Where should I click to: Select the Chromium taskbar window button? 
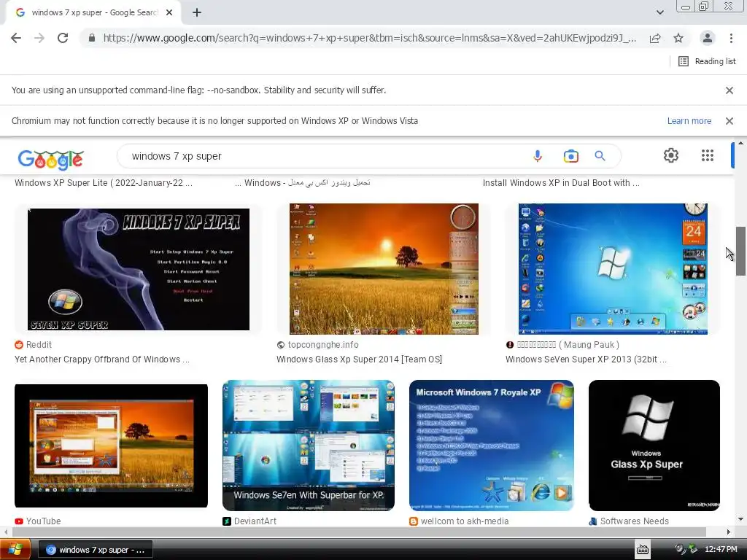pos(96,550)
